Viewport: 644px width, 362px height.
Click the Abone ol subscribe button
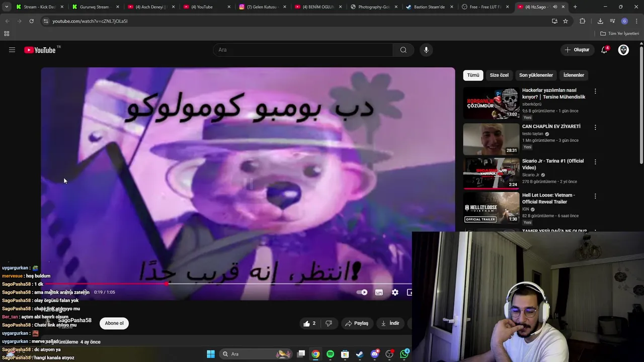(x=114, y=323)
